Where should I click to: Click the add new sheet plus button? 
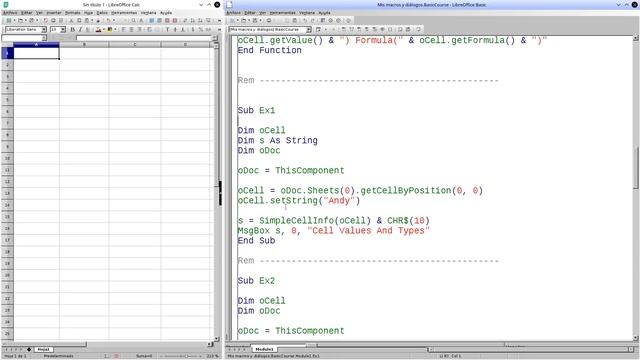coord(29,349)
